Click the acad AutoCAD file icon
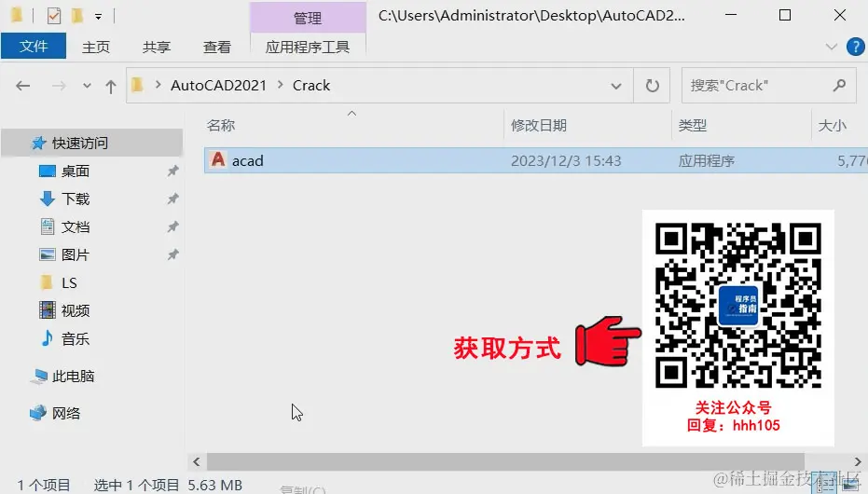The width and height of the screenshot is (868, 494). (218, 160)
